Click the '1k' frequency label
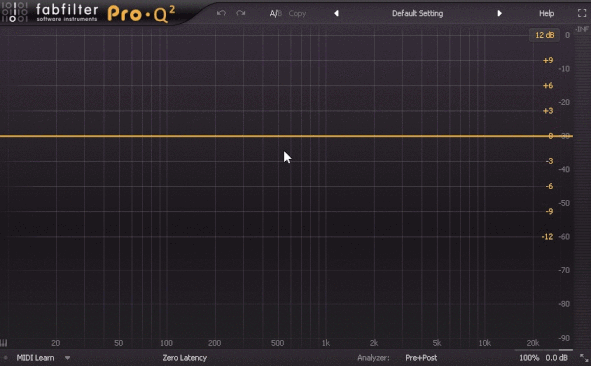This screenshot has width=591, height=366. click(326, 343)
